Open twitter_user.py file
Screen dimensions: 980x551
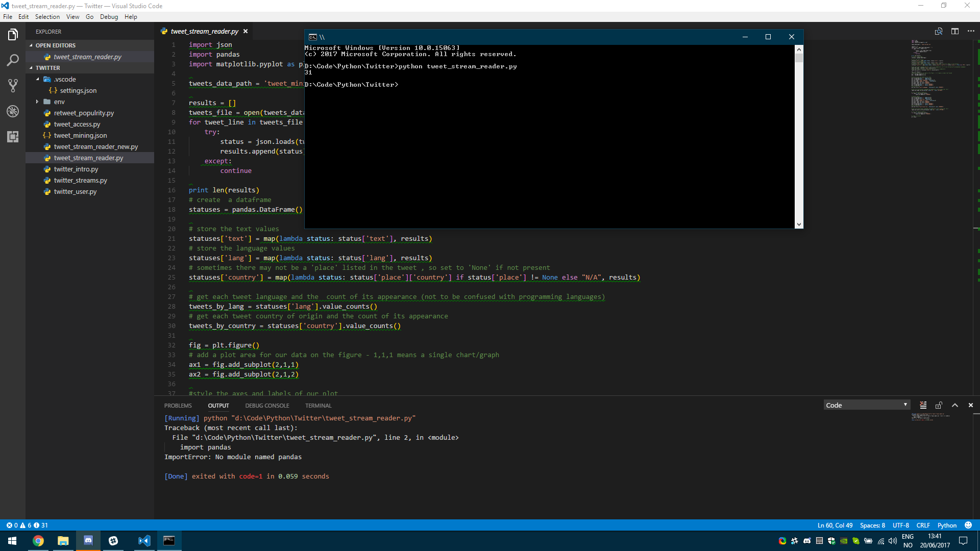(90, 191)
